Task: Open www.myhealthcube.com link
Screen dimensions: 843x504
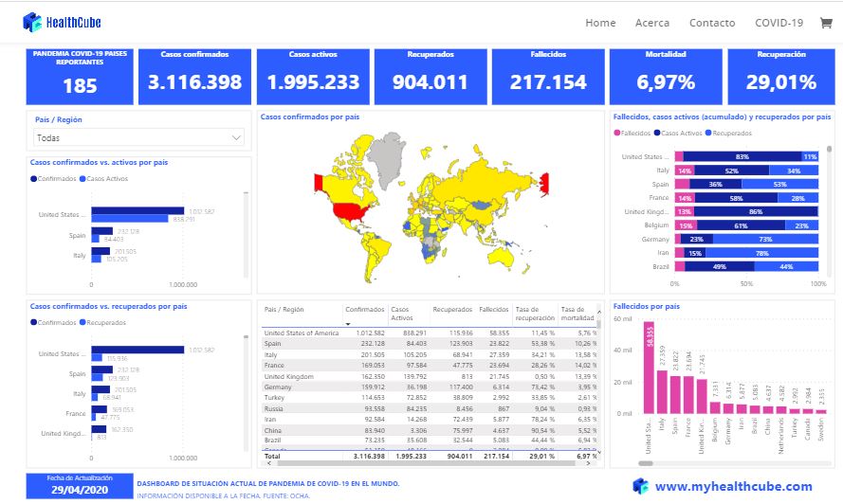Action: [x=733, y=486]
